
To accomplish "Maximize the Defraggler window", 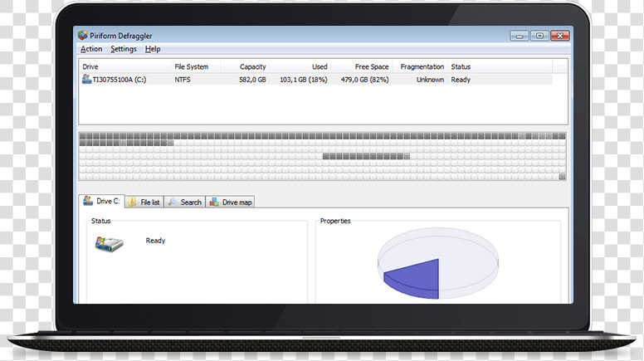I will 539,36.
